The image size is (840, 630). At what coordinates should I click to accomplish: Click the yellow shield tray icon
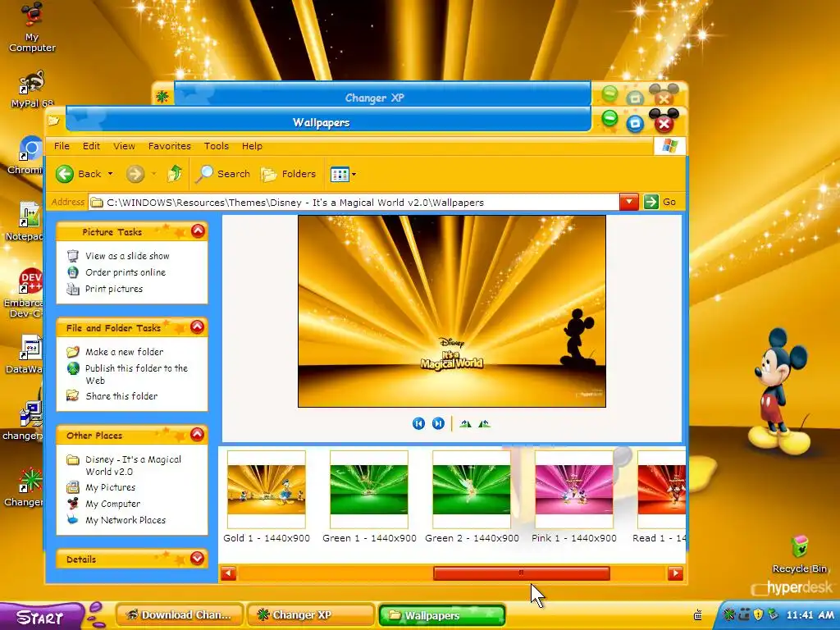click(758, 615)
